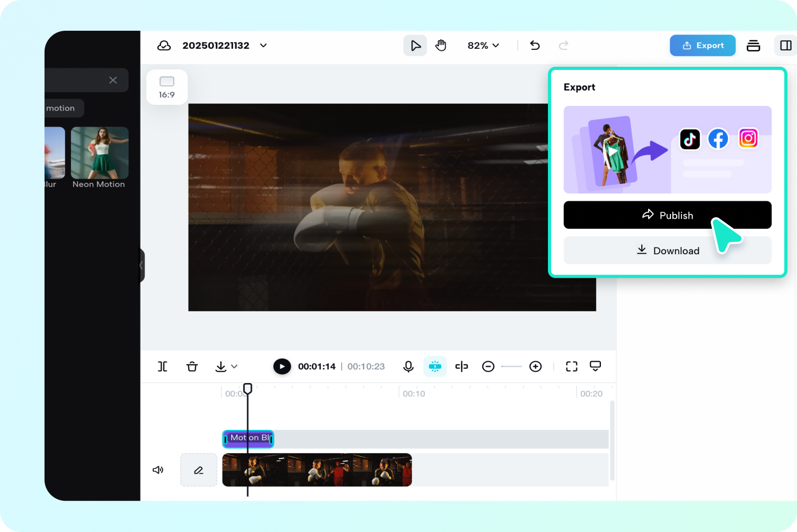The image size is (797, 532).
Task: Toggle the hand pan tool in the top bar
Action: (441, 46)
